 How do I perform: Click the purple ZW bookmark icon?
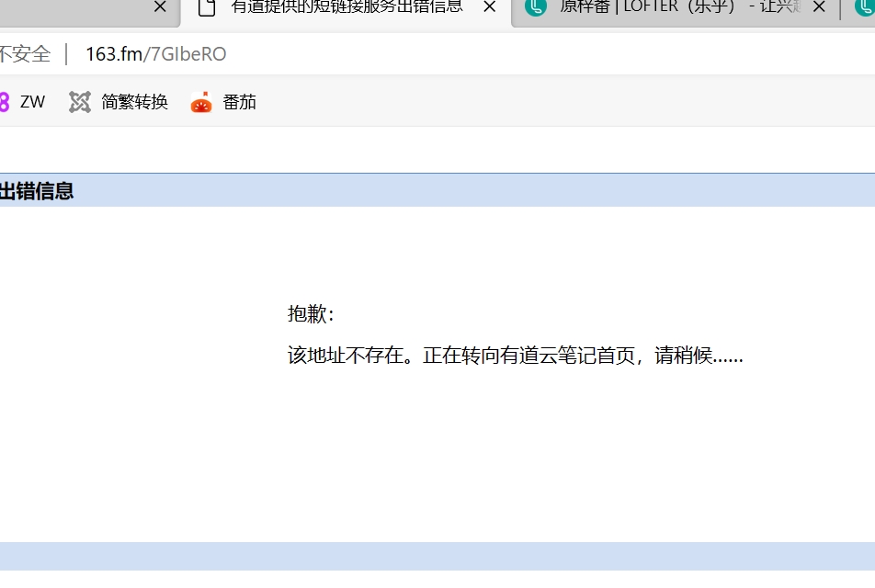point(5,102)
